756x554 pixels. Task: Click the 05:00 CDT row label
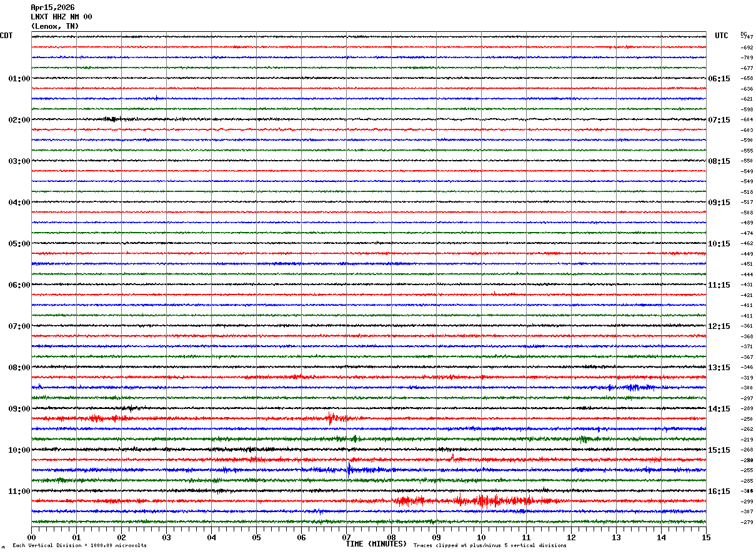click(x=19, y=244)
